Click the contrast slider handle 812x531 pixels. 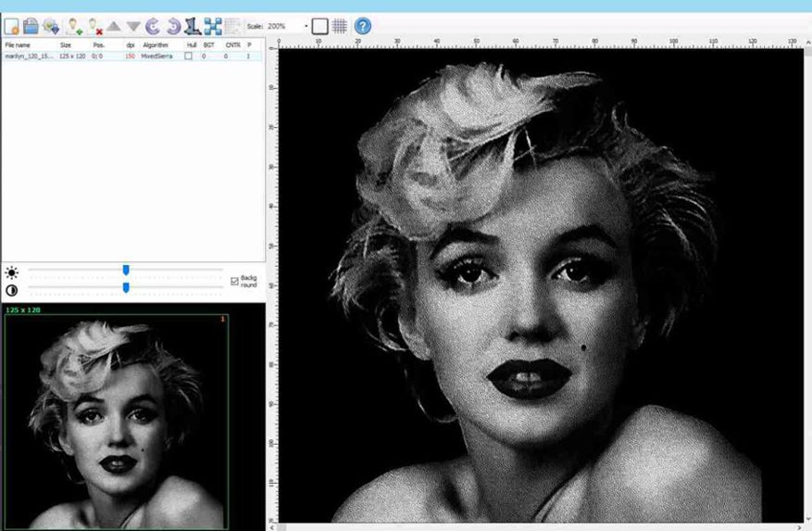pyautogui.click(x=126, y=287)
